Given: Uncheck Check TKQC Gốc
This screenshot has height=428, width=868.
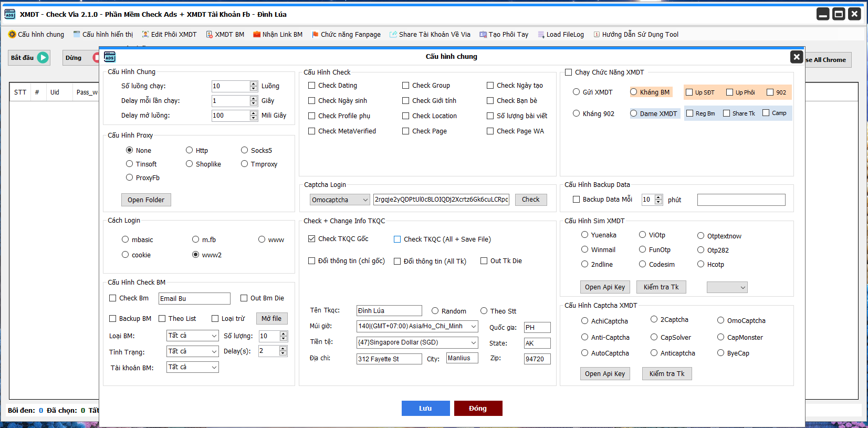Looking at the screenshot, I should [312, 238].
